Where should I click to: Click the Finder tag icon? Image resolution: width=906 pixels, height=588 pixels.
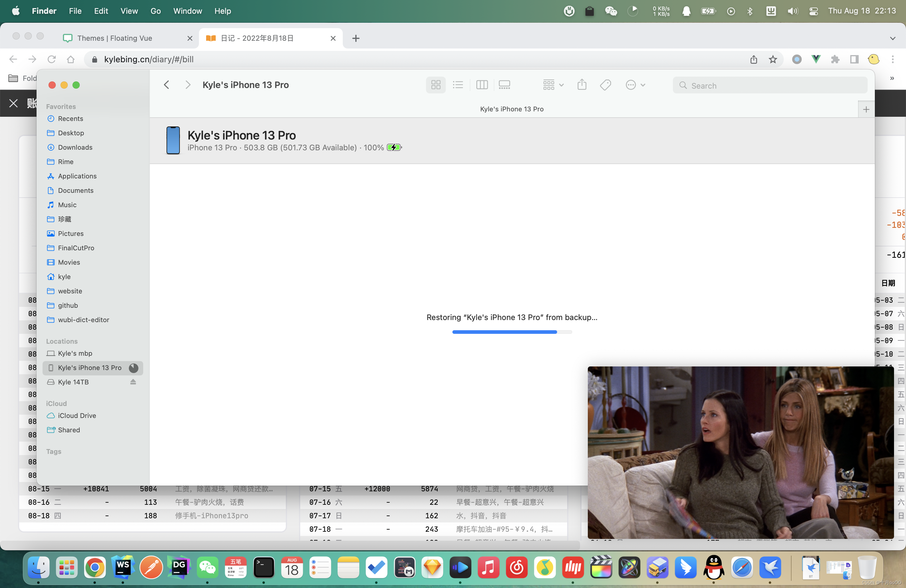[605, 85]
